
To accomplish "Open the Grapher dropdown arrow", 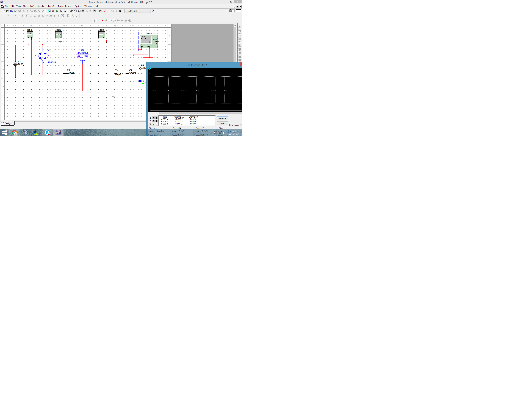I will [97, 11].
